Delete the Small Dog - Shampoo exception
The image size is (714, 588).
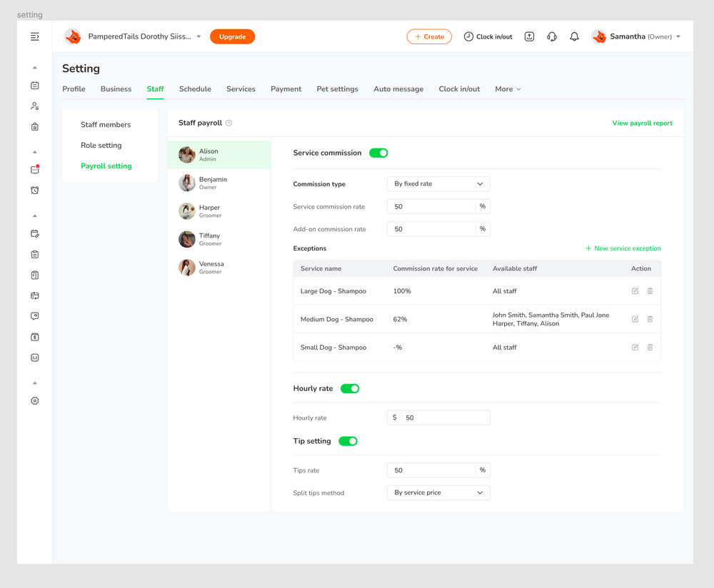coord(650,348)
